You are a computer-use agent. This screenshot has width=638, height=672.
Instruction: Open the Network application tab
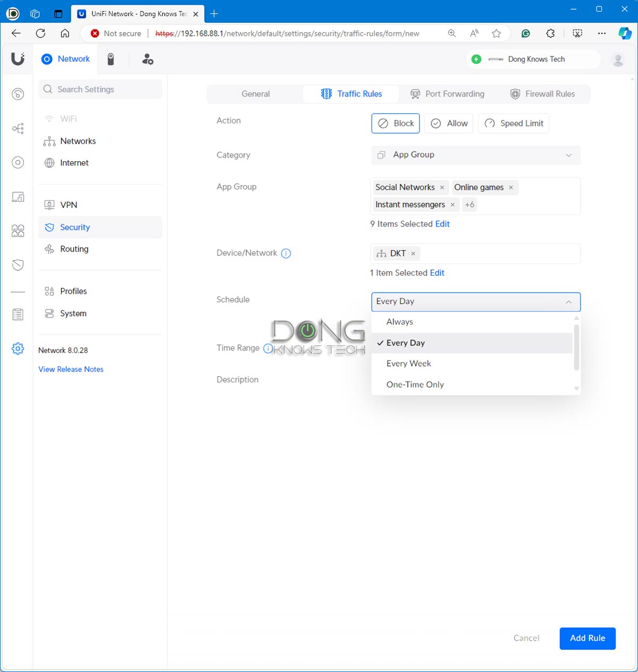point(66,59)
